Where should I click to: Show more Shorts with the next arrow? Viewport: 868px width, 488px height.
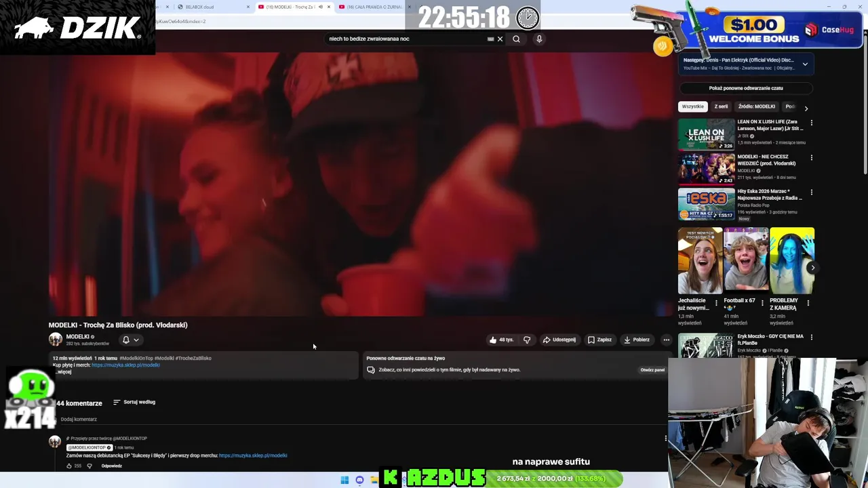(x=812, y=268)
